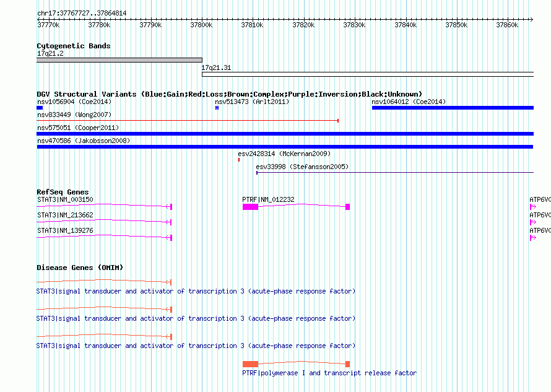Open the esv2428314 (McKernan2009) variant label

click(x=284, y=154)
